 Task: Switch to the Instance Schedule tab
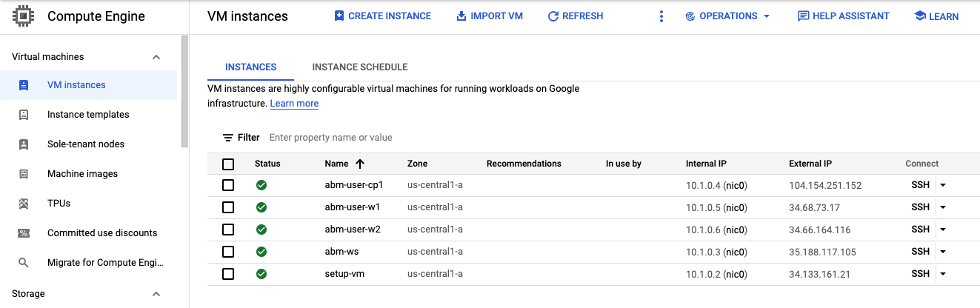click(360, 67)
